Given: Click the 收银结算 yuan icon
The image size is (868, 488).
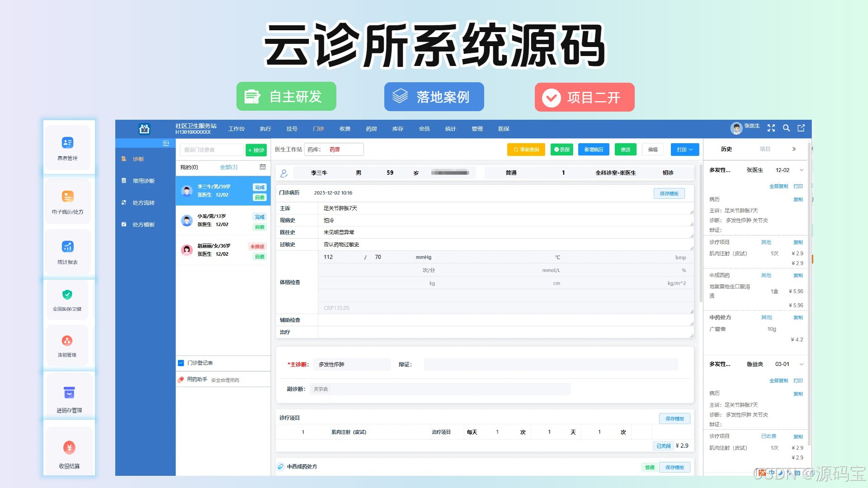Looking at the screenshot, I should pyautogui.click(x=69, y=447).
